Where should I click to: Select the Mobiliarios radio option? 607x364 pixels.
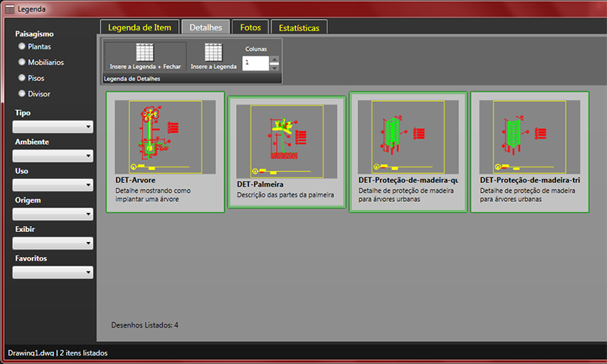coord(22,62)
